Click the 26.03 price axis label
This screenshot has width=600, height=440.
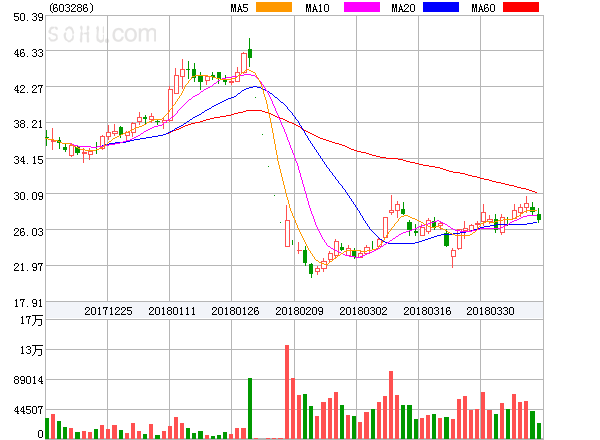point(28,232)
